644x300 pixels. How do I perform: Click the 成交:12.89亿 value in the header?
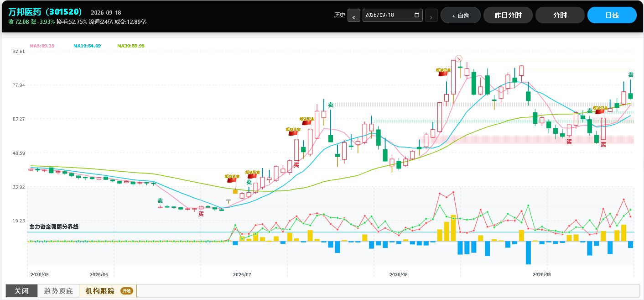point(130,22)
